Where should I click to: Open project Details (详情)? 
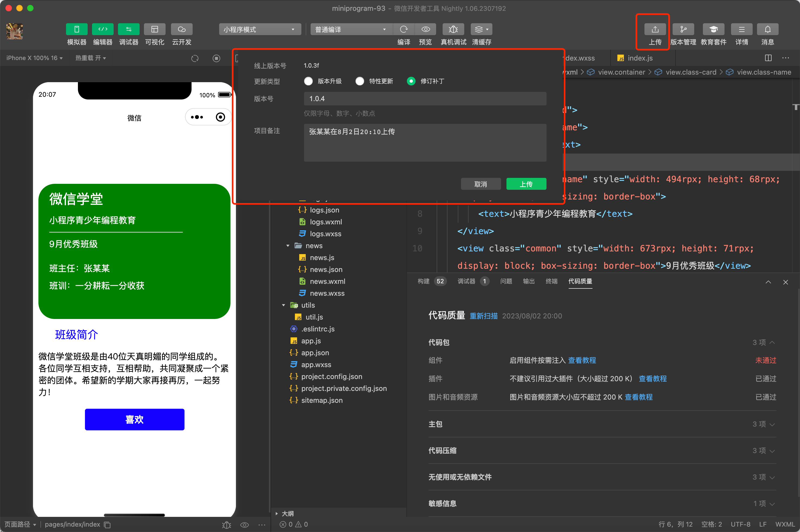(x=742, y=29)
